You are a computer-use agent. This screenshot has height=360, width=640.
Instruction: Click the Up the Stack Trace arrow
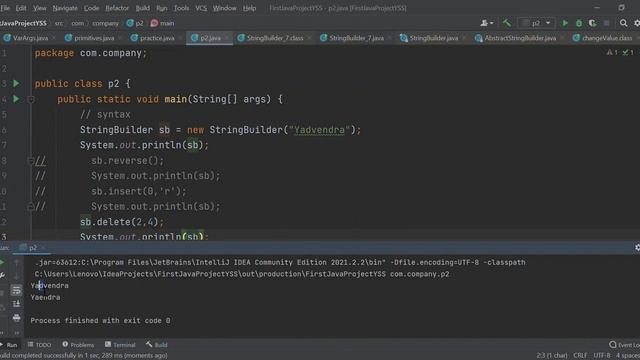[x=17, y=263]
